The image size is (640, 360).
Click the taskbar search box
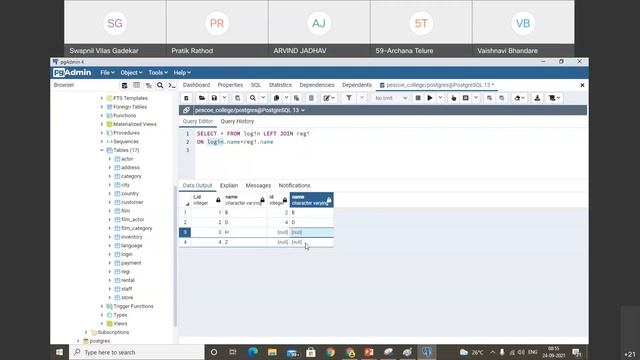(136, 352)
